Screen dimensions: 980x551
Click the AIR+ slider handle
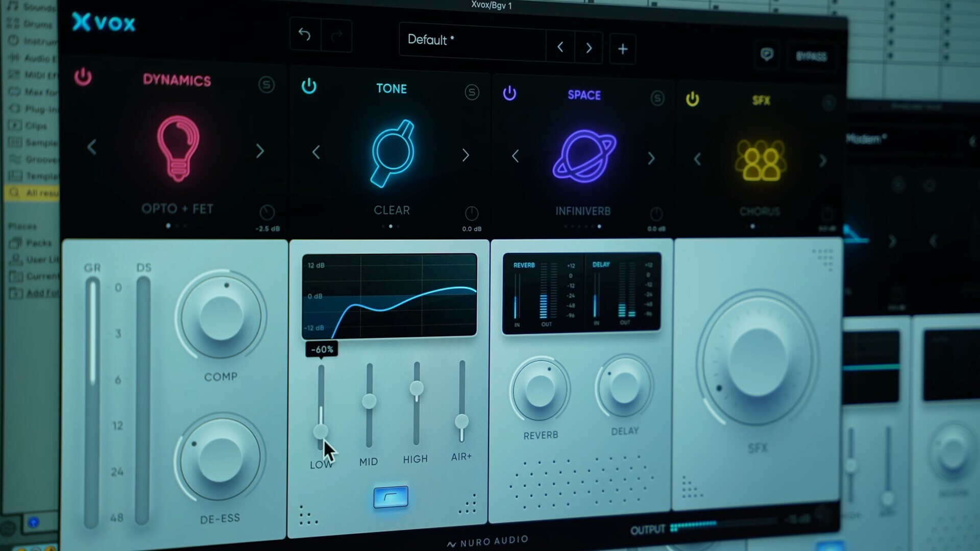click(x=461, y=421)
